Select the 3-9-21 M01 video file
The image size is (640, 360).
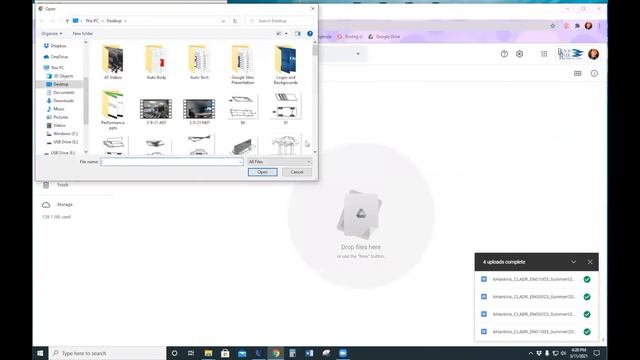point(199,111)
